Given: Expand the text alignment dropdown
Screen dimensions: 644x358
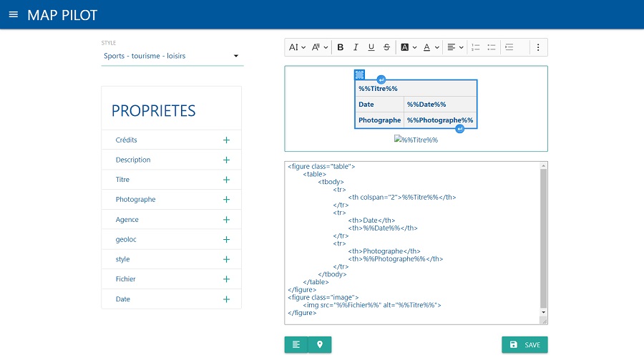Looking at the screenshot, I should coord(455,47).
